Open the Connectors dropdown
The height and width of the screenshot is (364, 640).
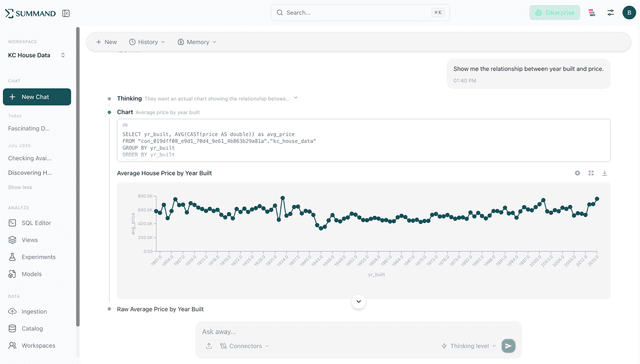244,346
